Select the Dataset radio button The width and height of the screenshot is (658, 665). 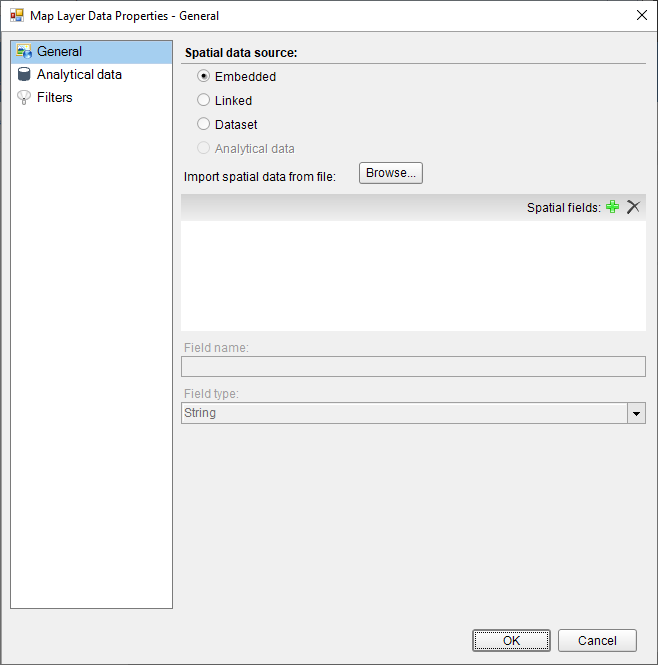[x=204, y=124]
